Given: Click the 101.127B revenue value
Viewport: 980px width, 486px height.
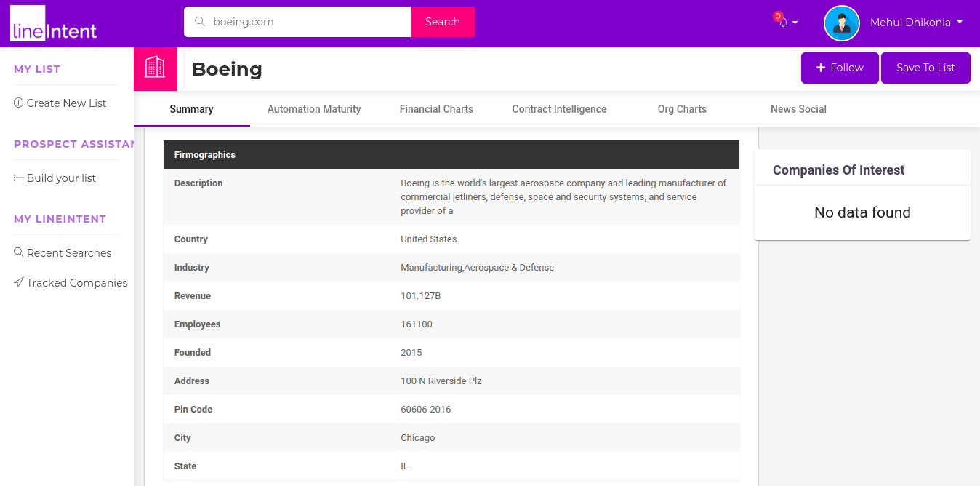Looking at the screenshot, I should (421, 295).
